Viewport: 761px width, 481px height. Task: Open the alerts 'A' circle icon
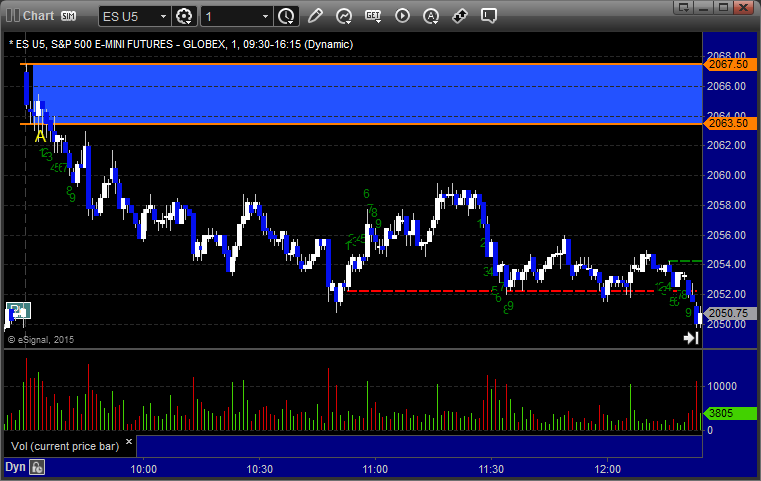pos(430,17)
